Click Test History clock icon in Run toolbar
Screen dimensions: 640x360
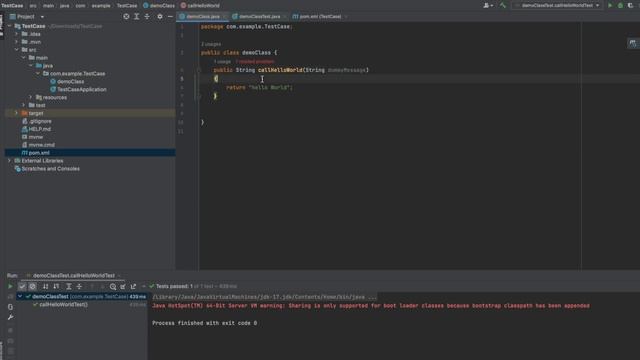coord(113,287)
